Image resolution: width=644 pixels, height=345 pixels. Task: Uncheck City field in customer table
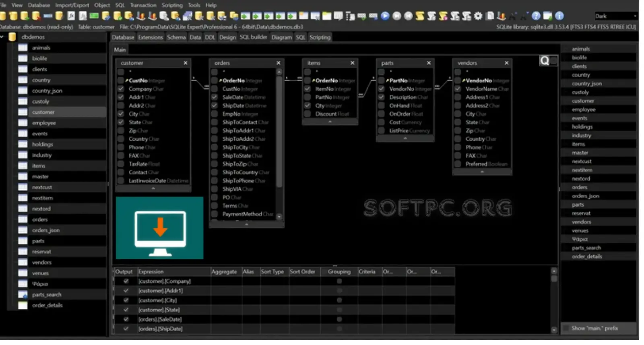coord(121,114)
